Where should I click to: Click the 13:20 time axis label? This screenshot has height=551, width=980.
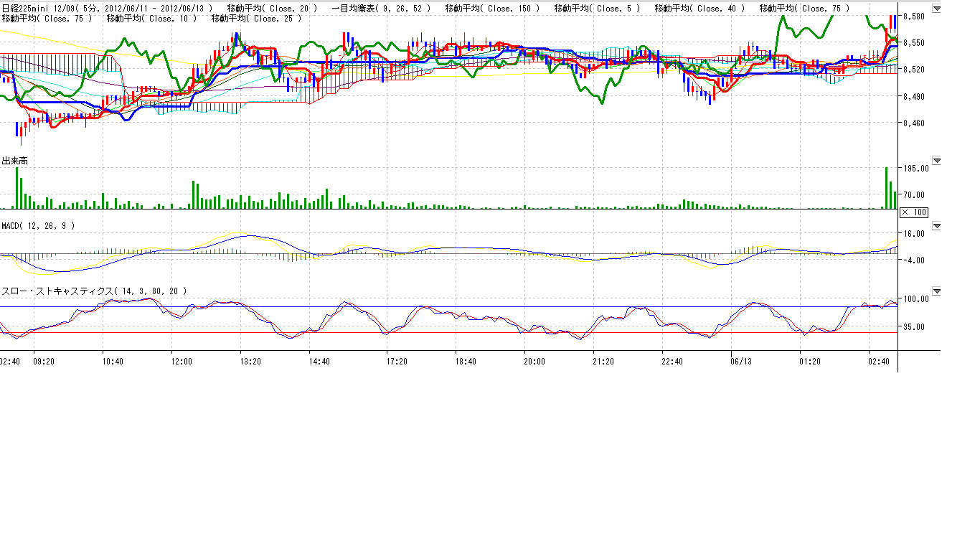tap(250, 362)
